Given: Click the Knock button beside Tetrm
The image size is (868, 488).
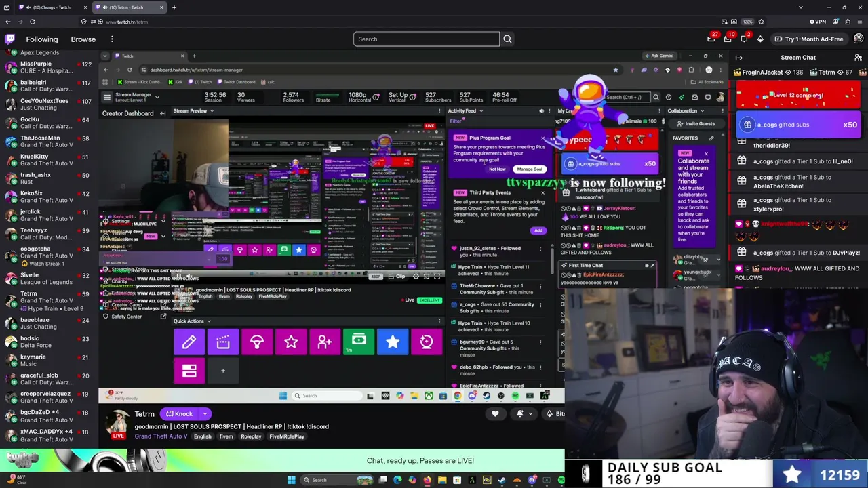Looking at the screenshot, I should [180, 413].
